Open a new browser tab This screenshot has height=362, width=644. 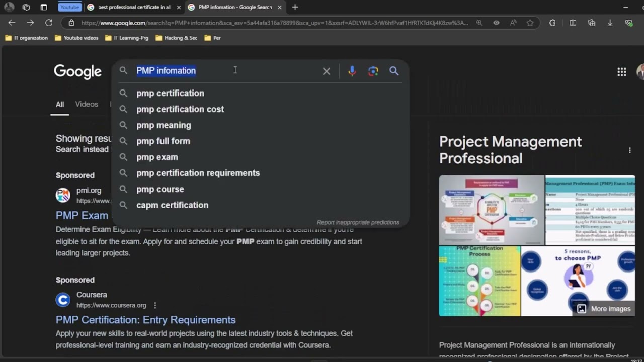tap(295, 7)
